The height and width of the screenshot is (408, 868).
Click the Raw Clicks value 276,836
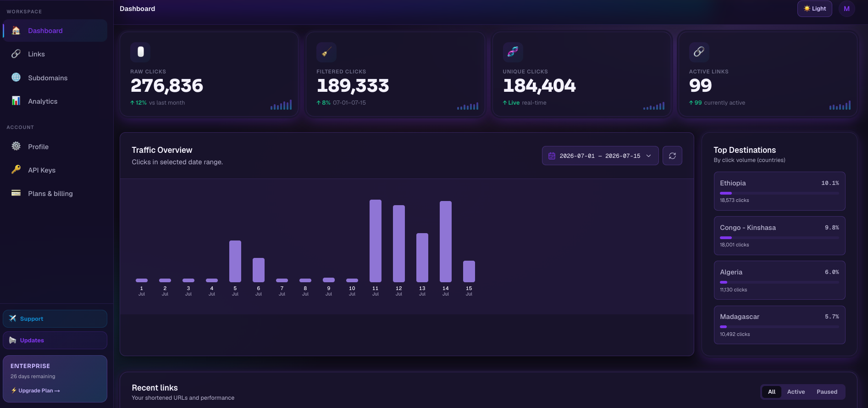coord(167,86)
